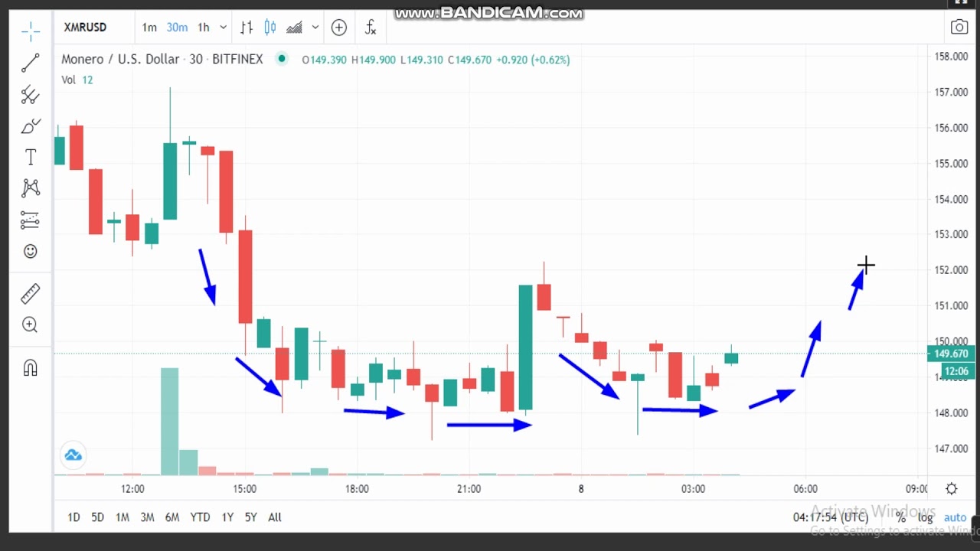Toggle magnet mode for drawings
This screenshot has height=551, width=980.
31,368
